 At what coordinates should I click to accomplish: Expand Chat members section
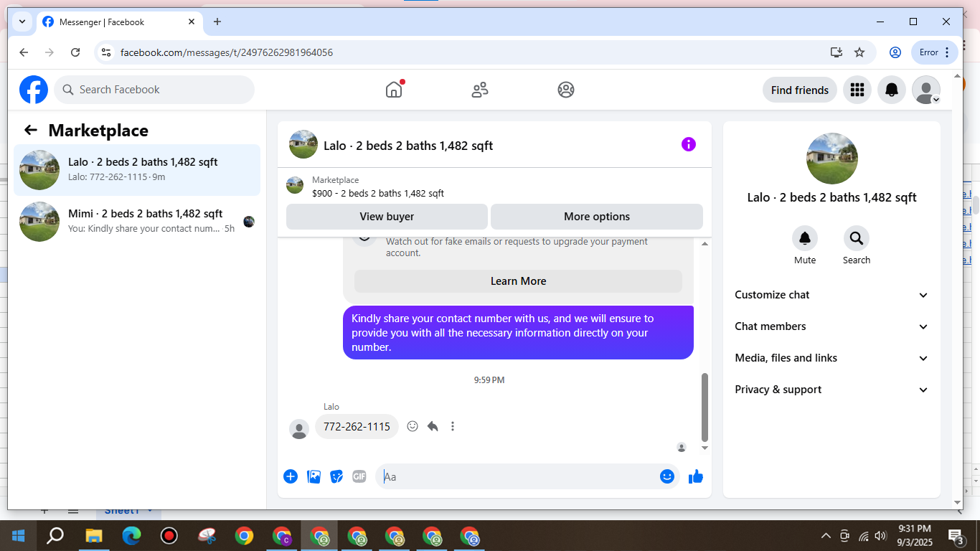coord(831,326)
